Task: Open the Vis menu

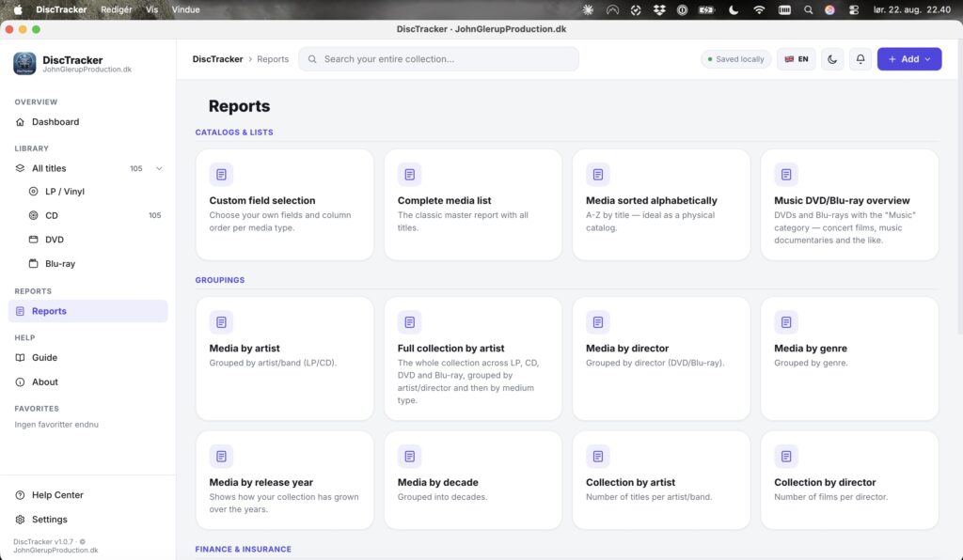Action: pyautogui.click(x=151, y=9)
